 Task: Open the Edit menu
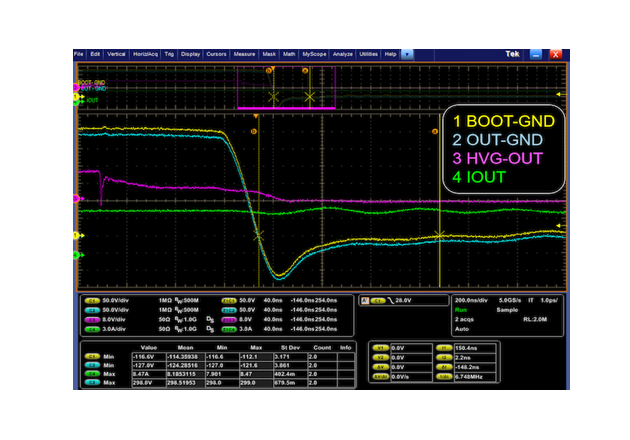point(95,54)
